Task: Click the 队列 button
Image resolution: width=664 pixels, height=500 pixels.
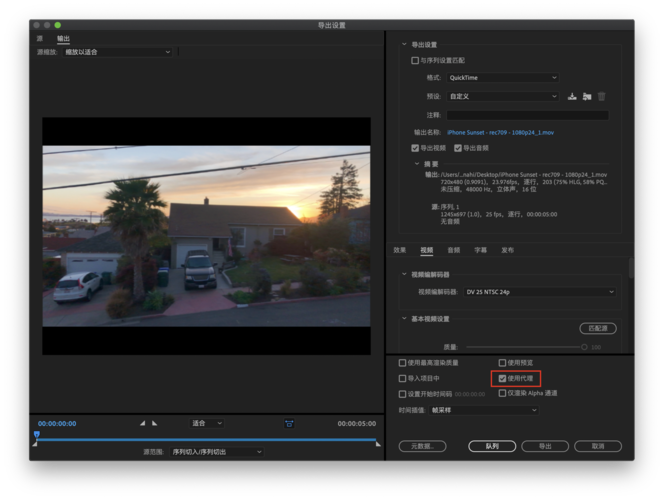Action: (492, 446)
